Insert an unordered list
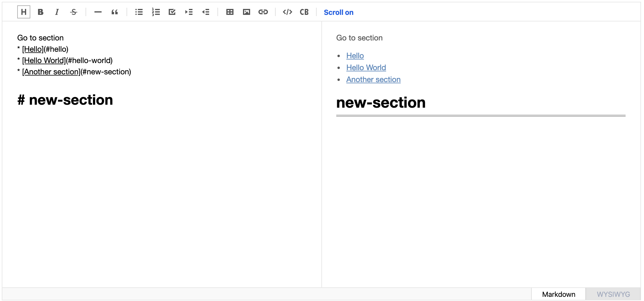 [x=138, y=12]
